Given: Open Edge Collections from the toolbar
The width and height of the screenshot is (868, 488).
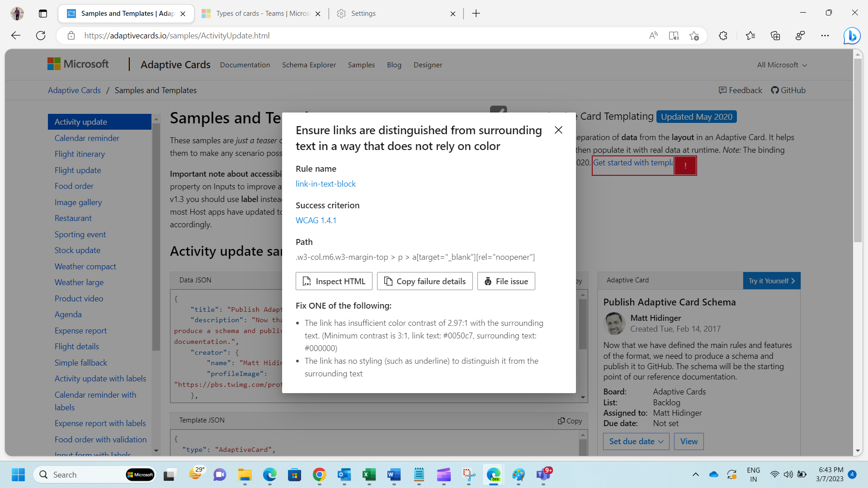Looking at the screenshot, I should (776, 35).
